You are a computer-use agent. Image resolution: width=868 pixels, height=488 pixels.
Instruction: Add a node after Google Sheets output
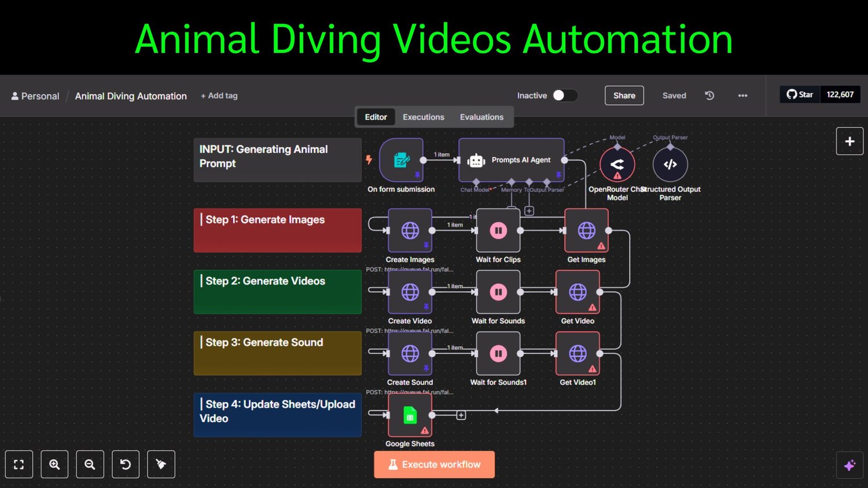(x=461, y=415)
